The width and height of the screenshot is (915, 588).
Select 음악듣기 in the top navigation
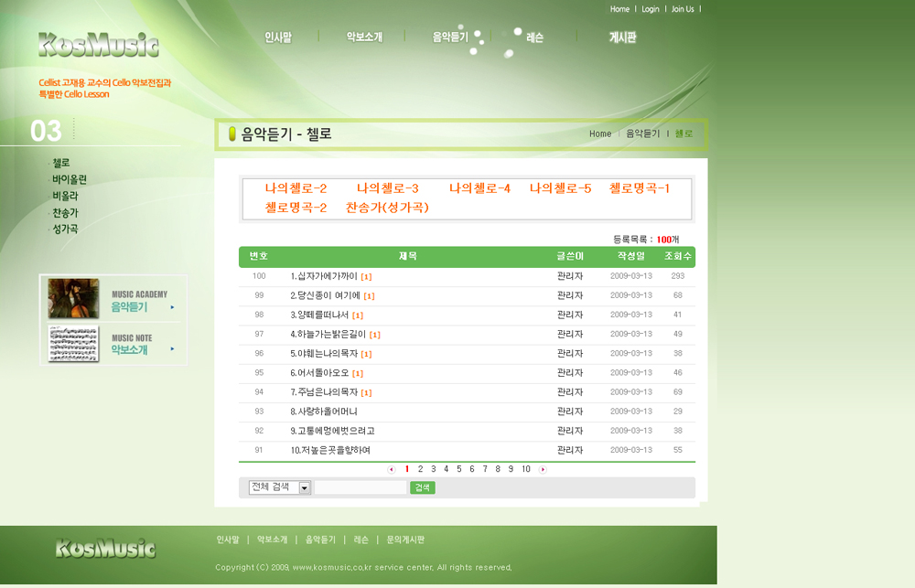point(450,37)
